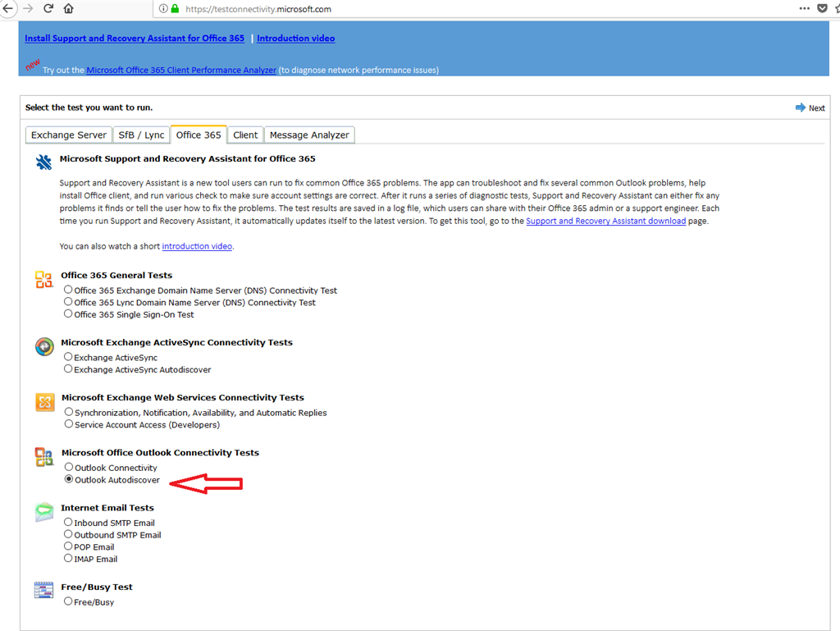Select the Outlook Autodiscover radio option
This screenshot has height=631, width=840.
[x=69, y=479]
